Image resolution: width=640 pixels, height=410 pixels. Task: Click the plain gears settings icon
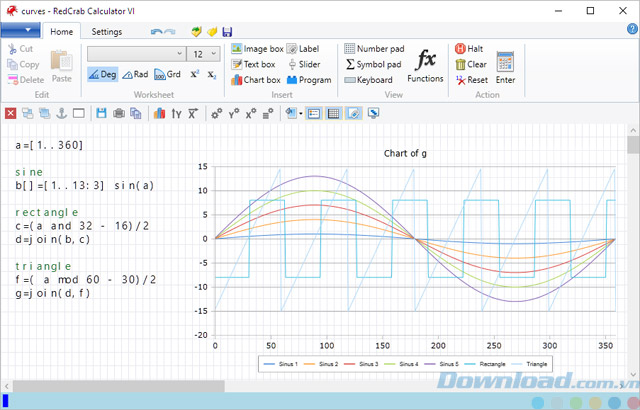[x=216, y=113]
